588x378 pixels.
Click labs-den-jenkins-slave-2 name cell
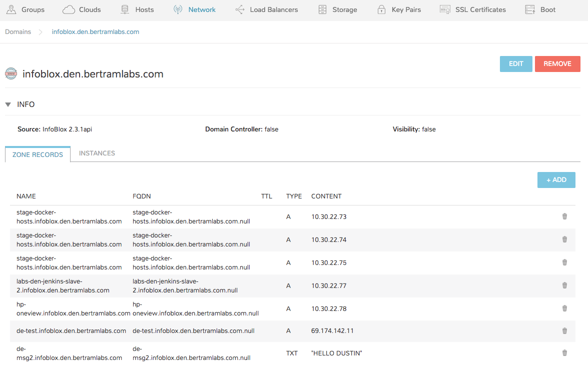click(x=63, y=286)
